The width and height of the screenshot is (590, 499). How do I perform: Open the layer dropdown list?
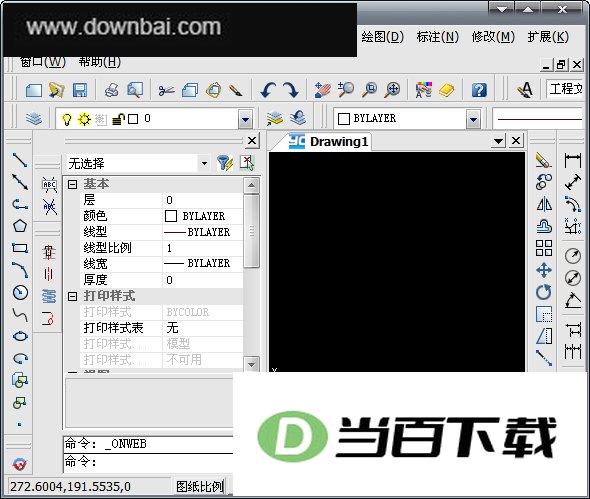click(x=245, y=119)
